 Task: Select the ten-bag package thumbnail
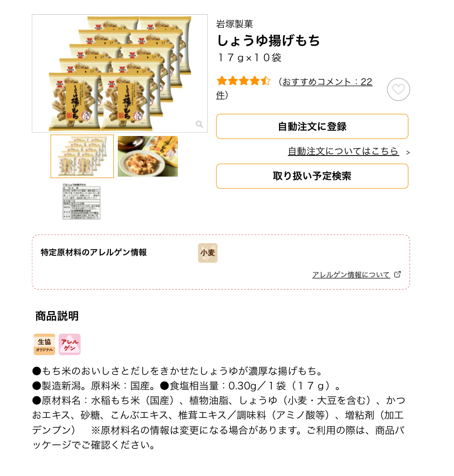point(82,157)
